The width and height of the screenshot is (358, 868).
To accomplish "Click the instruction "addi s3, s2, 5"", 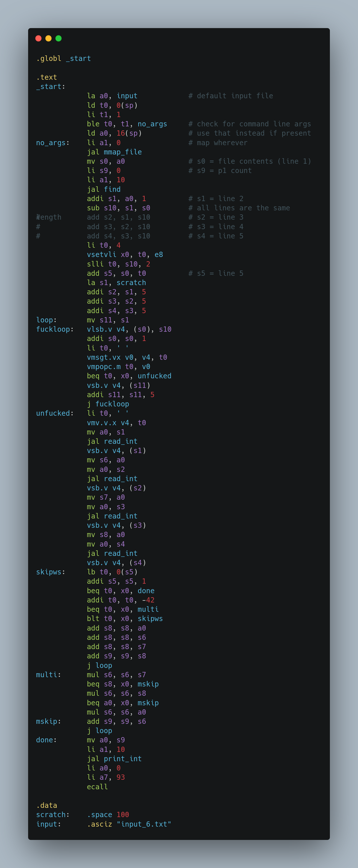I will pos(116,301).
